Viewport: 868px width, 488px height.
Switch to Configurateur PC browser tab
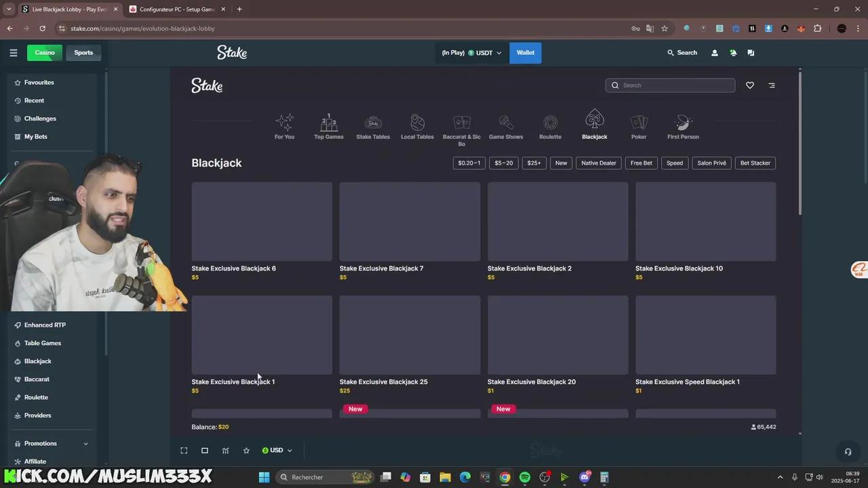tap(178, 9)
